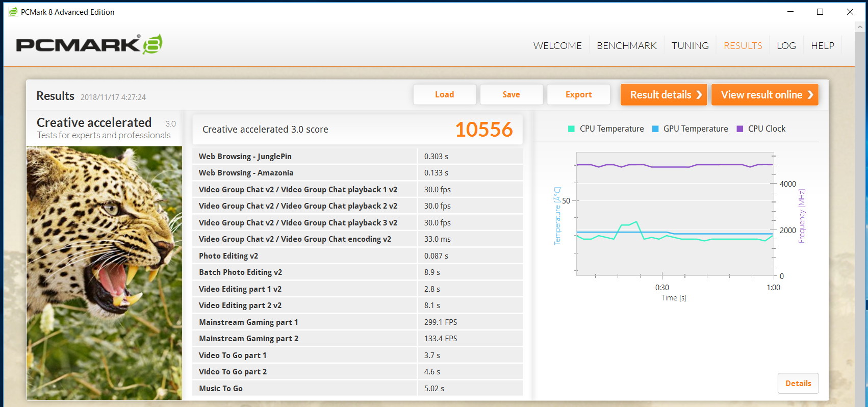Screen dimensions: 868x407
Task: Open the HELP tab
Action: [823, 46]
